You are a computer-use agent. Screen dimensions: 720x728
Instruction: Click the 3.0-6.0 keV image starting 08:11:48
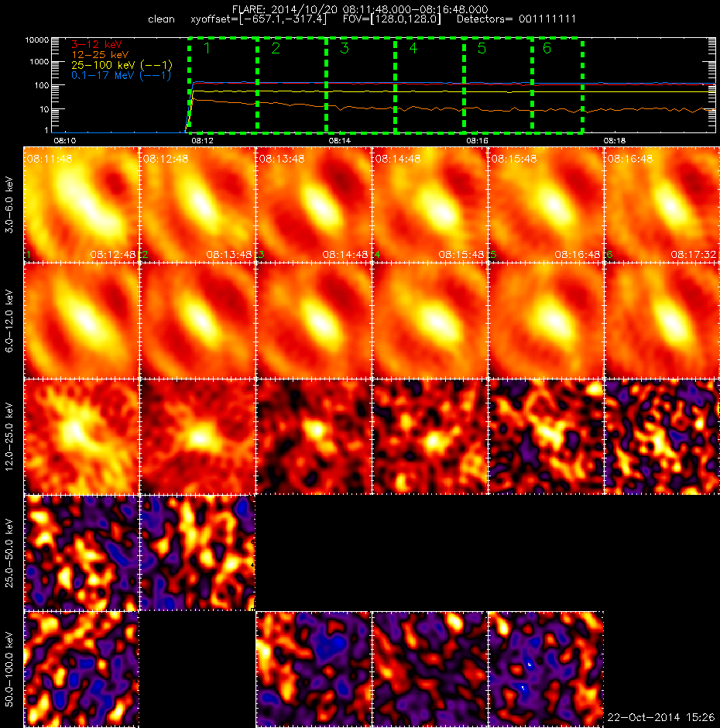pyautogui.click(x=81, y=204)
